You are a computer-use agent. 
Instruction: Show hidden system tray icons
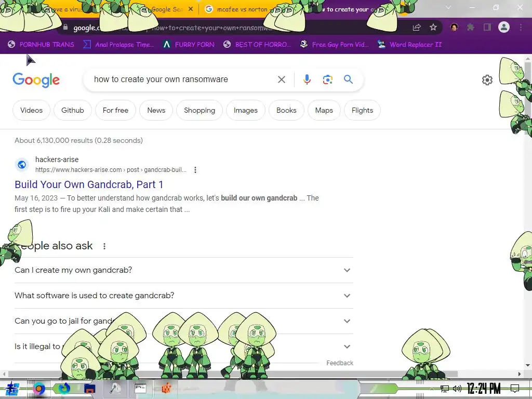pos(432,389)
